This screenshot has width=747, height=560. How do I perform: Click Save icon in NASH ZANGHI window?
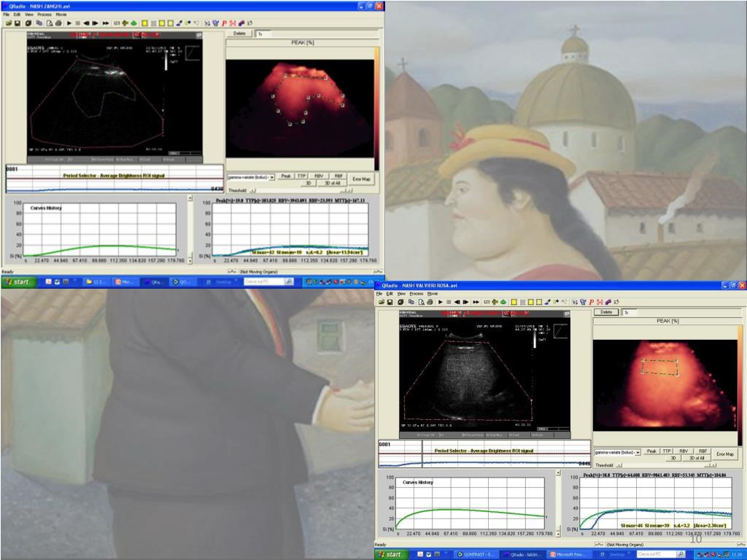[x=18, y=23]
